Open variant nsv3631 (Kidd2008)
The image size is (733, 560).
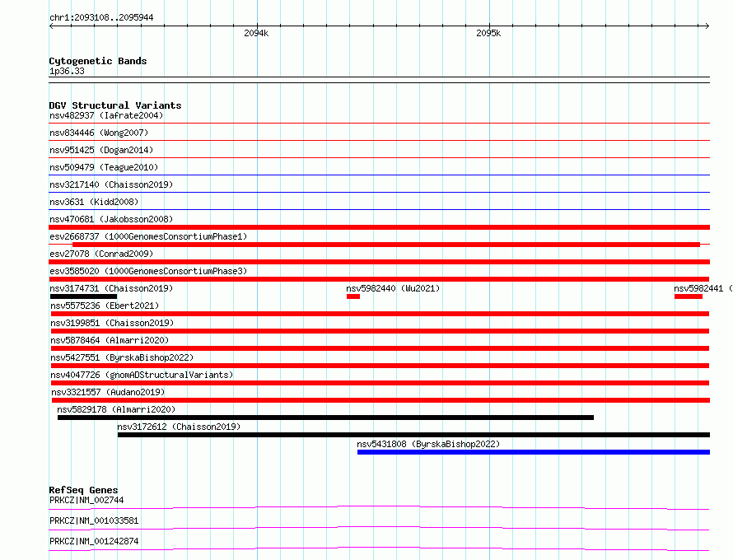coord(94,202)
